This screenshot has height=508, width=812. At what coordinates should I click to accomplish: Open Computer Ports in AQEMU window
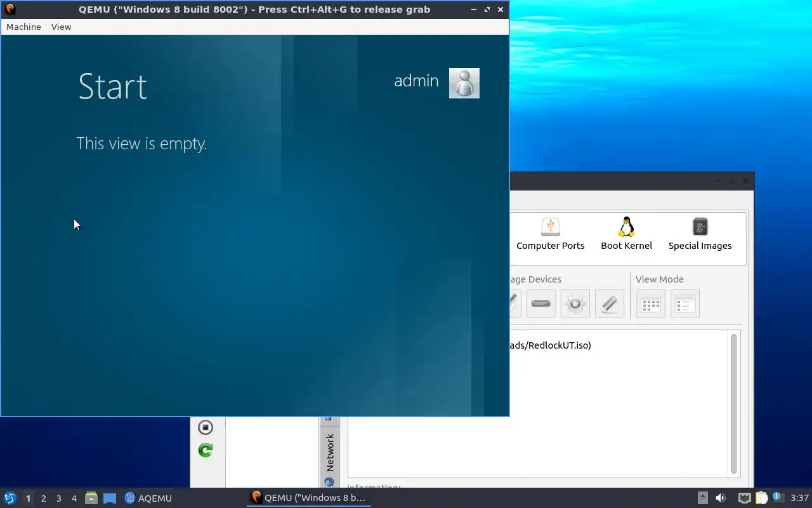(550, 234)
